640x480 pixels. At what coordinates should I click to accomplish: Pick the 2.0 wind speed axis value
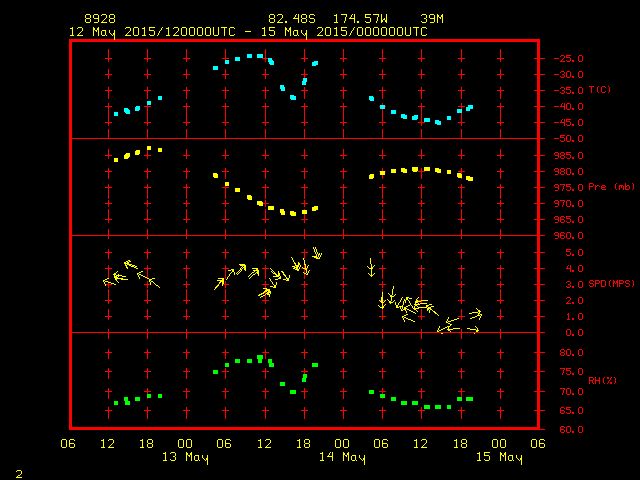574,301
